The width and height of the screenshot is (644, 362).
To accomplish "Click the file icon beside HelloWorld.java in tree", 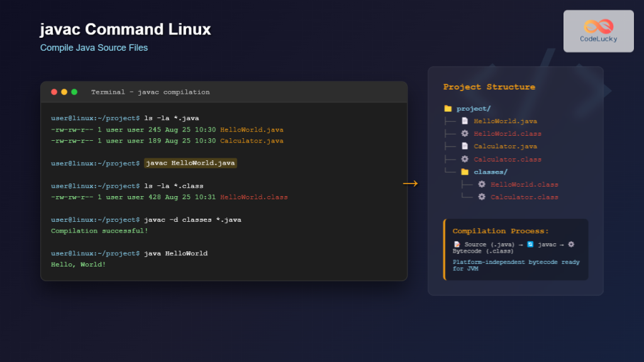I will (x=465, y=121).
